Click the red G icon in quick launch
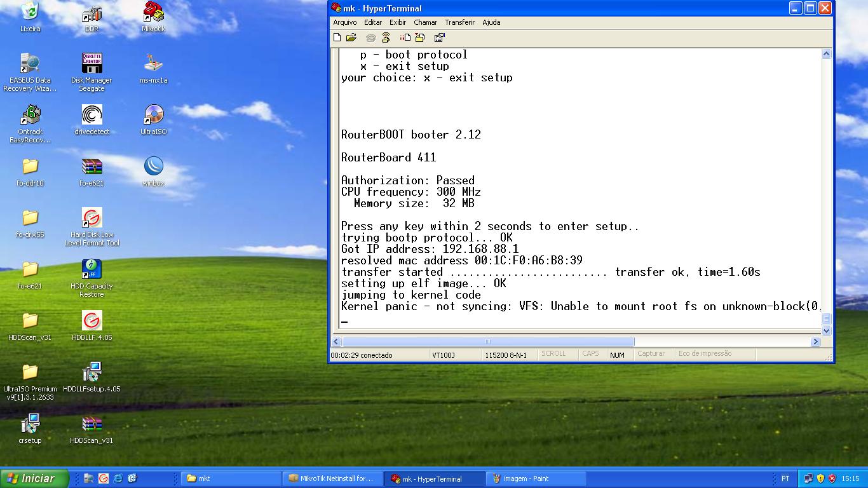This screenshot has height=488, width=868. pos(103,478)
